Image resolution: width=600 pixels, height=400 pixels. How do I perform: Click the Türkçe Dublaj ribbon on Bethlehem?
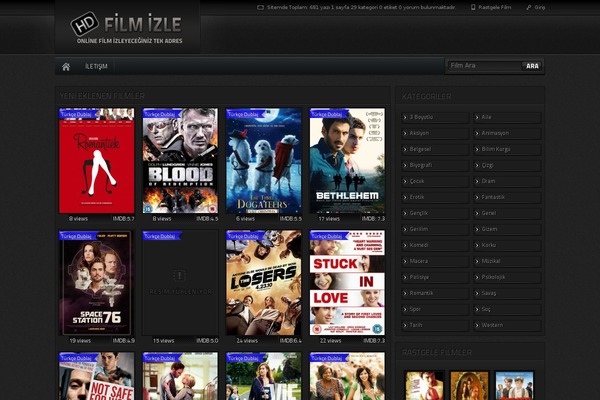[x=328, y=114]
